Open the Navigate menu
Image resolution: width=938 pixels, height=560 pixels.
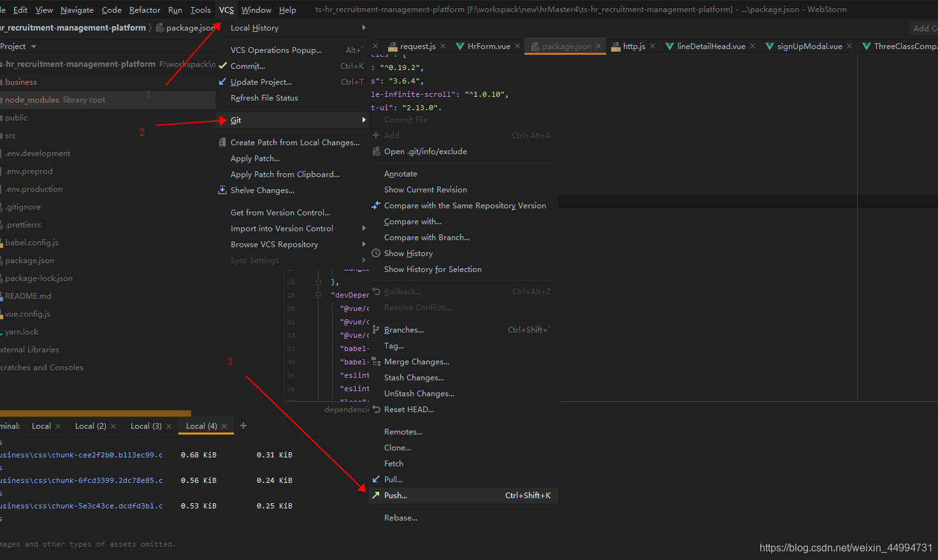[x=77, y=10]
